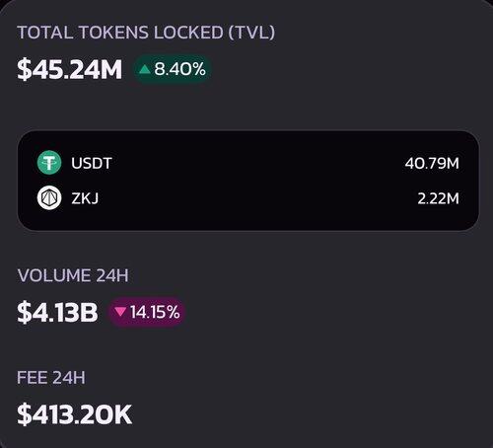
Task: Click the pink volume down-arrow triangle
Action: coord(120,312)
